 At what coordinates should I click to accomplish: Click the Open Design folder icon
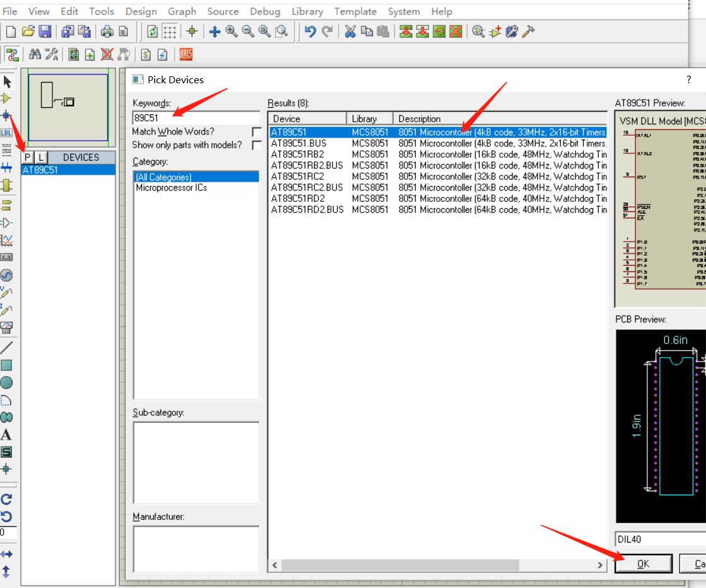(x=28, y=32)
